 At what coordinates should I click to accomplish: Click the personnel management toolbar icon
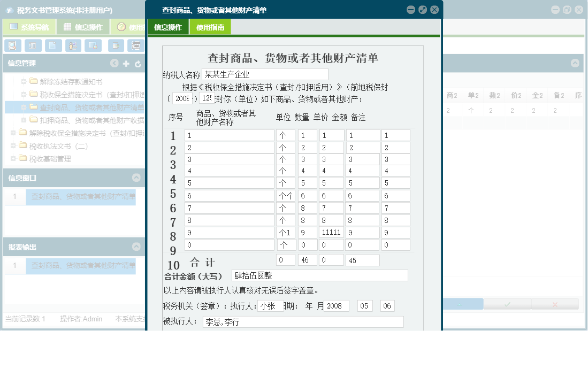[72, 45]
